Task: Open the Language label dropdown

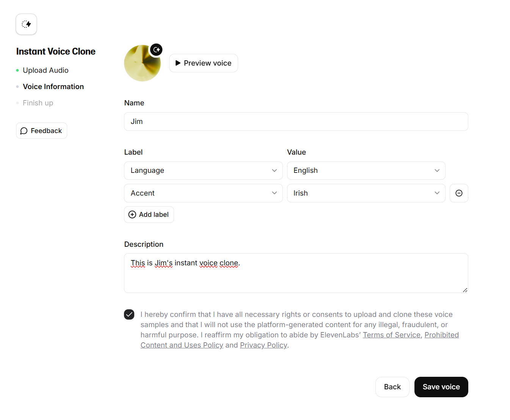Action: [x=203, y=171]
